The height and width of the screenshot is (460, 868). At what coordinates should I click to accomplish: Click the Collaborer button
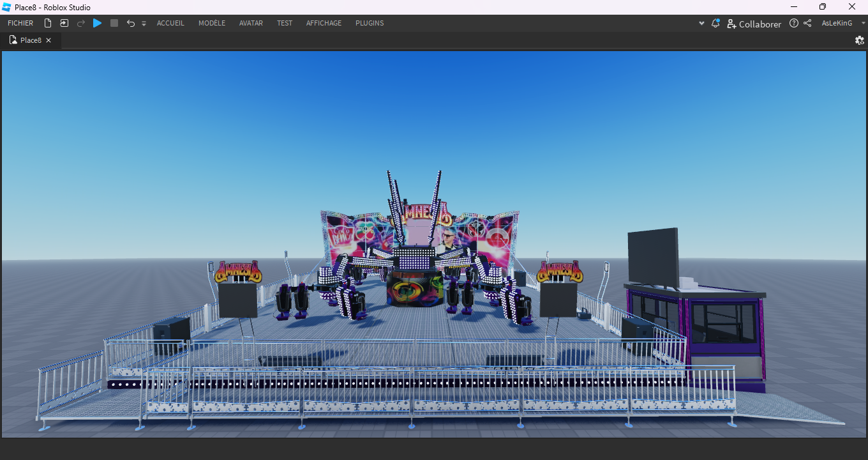pyautogui.click(x=754, y=24)
